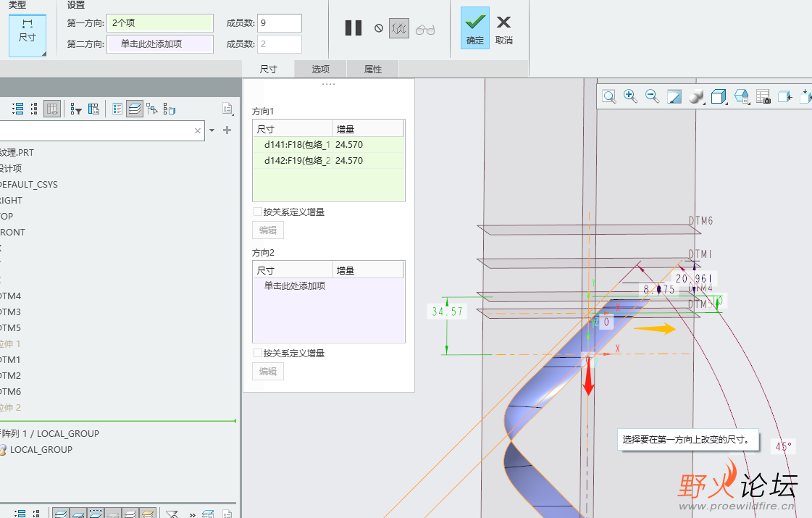This screenshot has height=518, width=812.
Task: Confirm with the 确定 checkmark button
Action: (475, 28)
